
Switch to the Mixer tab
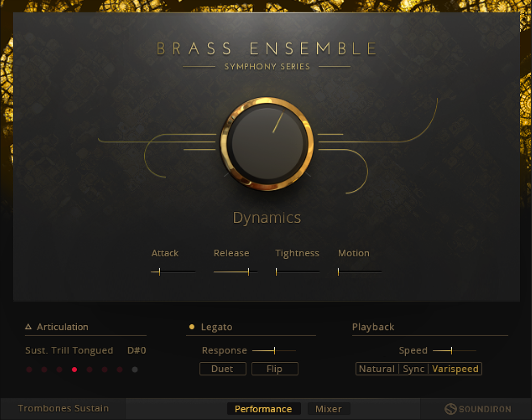pyautogui.click(x=329, y=409)
